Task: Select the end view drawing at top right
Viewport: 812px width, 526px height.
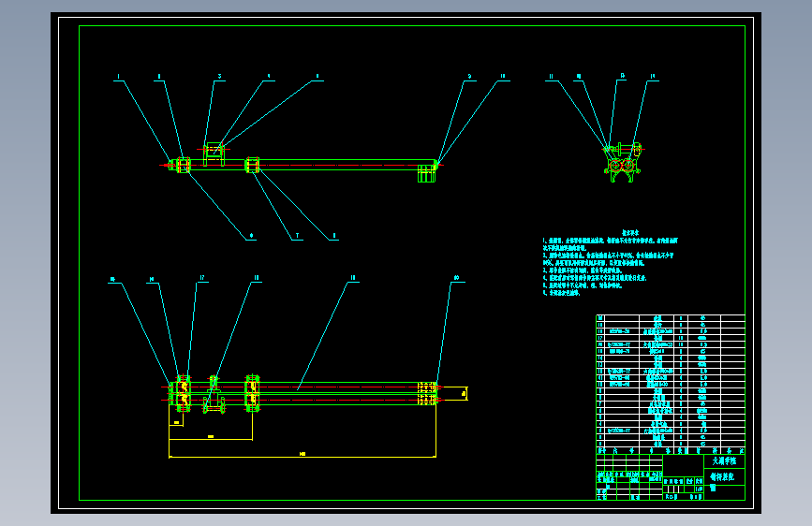Action: click(x=623, y=163)
